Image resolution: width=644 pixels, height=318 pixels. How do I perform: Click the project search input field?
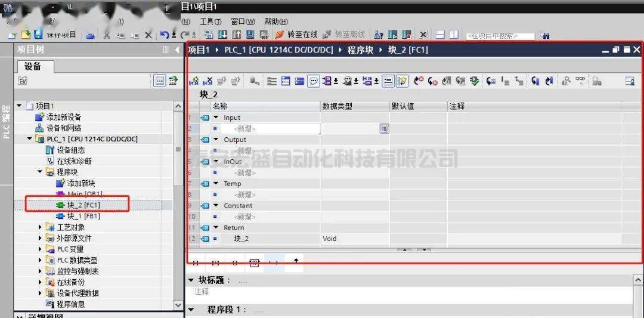[x=500, y=36]
